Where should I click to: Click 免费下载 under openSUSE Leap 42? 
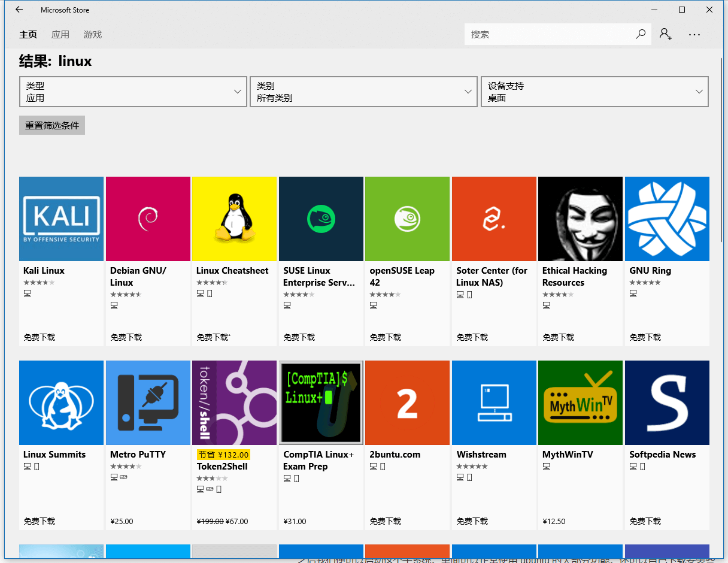click(x=385, y=337)
